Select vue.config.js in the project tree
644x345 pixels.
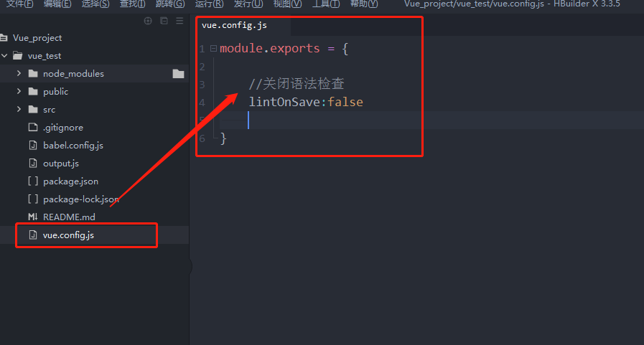95,235
